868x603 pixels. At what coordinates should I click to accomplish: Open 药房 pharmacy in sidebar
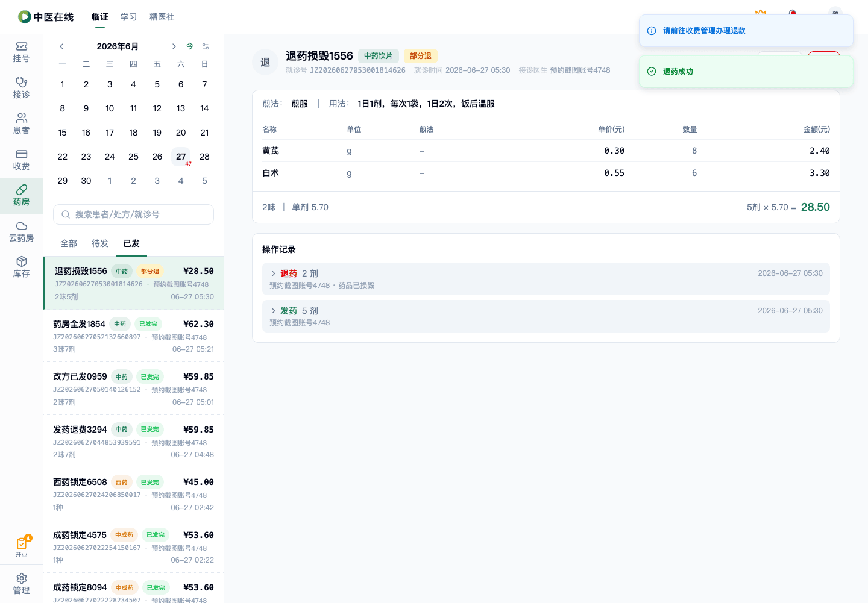pos(21,196)
